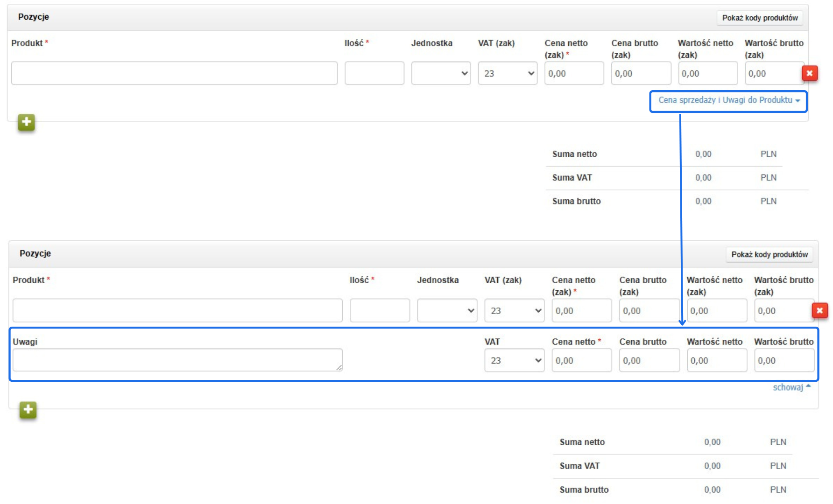Screen dimensions: 833x504
Task: Open the lower panel Jednostka dropdown
Action: click(x=447, y=311)
